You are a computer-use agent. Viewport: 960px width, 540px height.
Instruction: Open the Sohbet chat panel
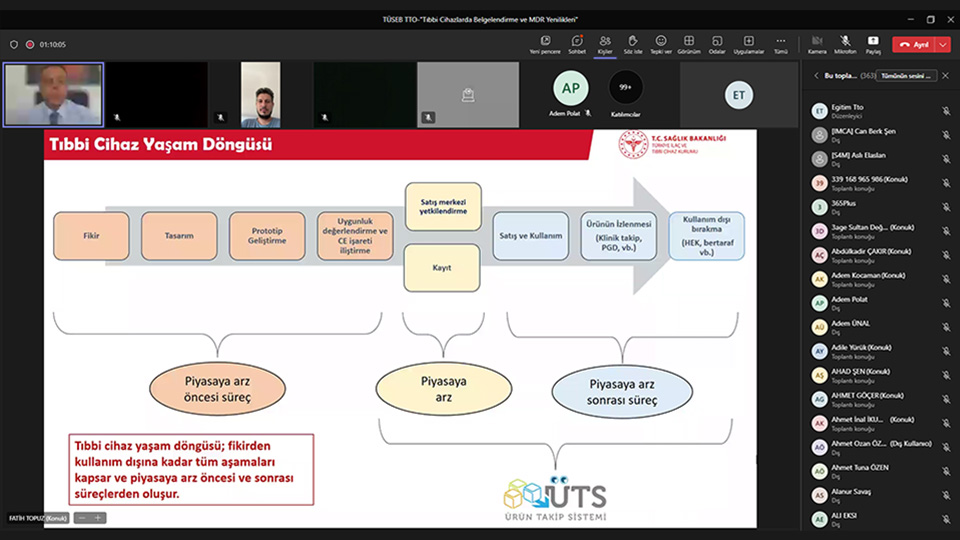(577, 44)
